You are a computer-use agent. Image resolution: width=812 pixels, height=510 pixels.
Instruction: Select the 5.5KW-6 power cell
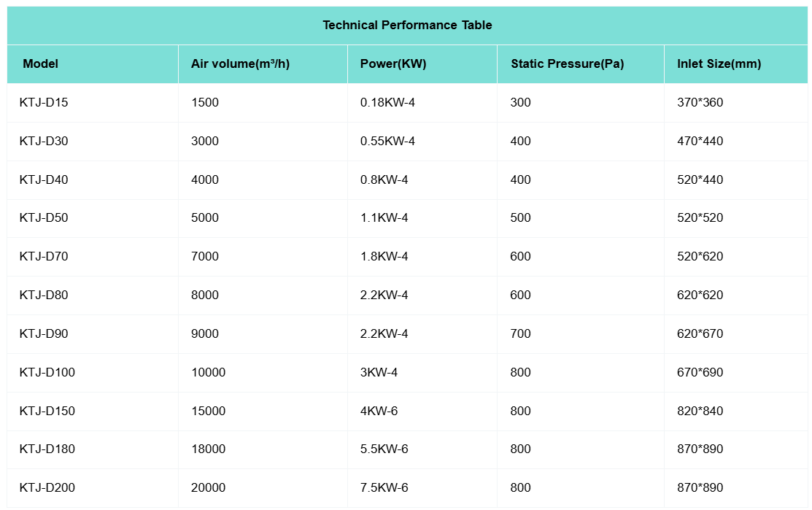pyautogui.click(x=384, y=449)
